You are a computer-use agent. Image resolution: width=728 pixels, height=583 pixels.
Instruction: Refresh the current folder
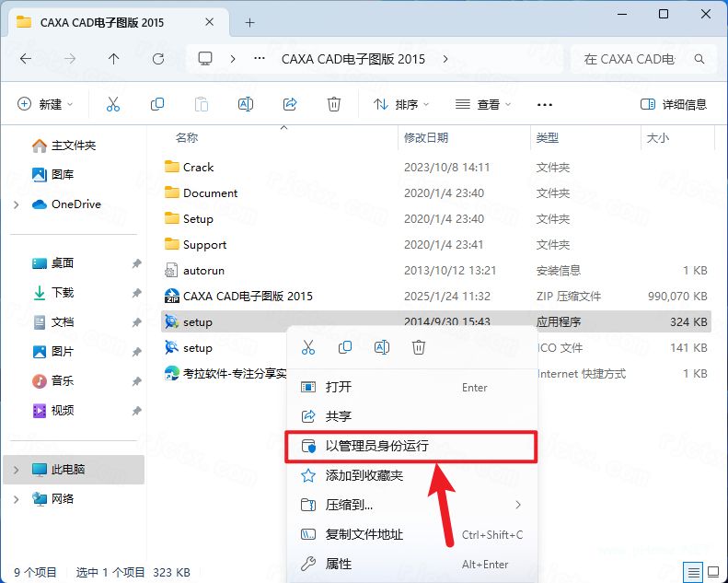pyautogui.click(x=158, y=59)
